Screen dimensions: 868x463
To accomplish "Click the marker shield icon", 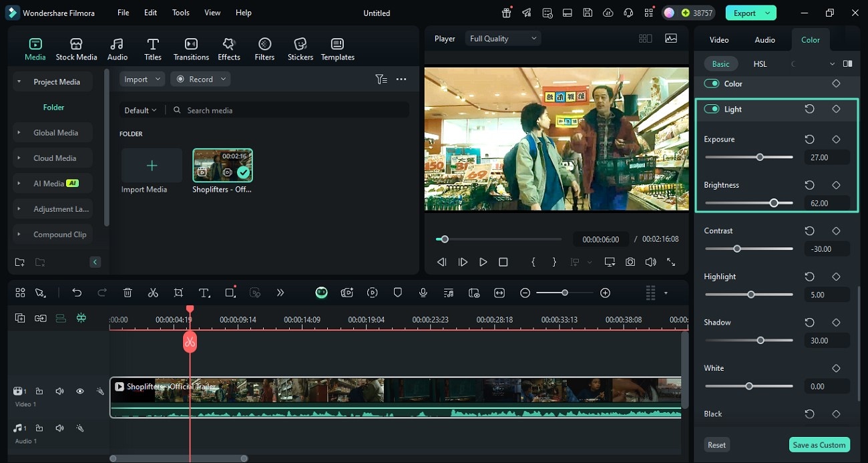I will click(397, 293).
